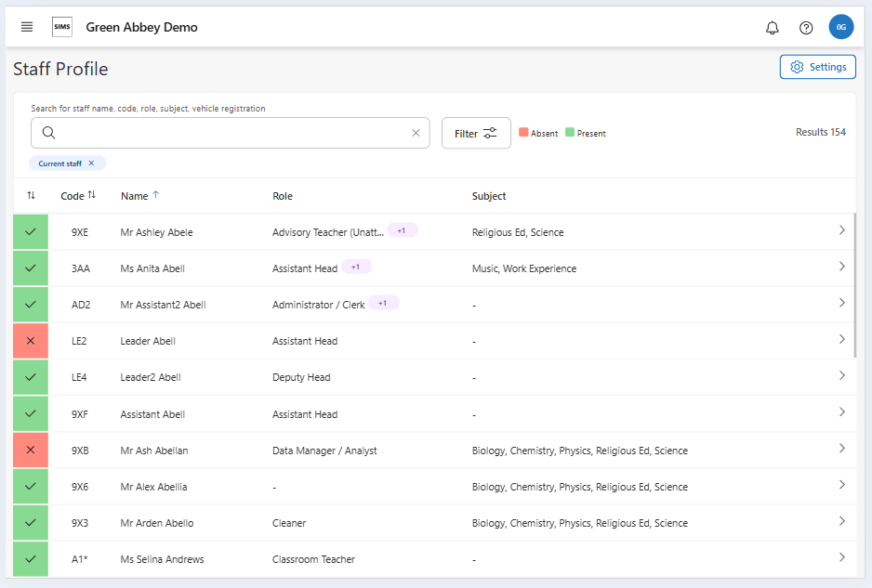872x588 pixels.
Task: Click the Absent red legend swatch
Action: tap(523, 133)
